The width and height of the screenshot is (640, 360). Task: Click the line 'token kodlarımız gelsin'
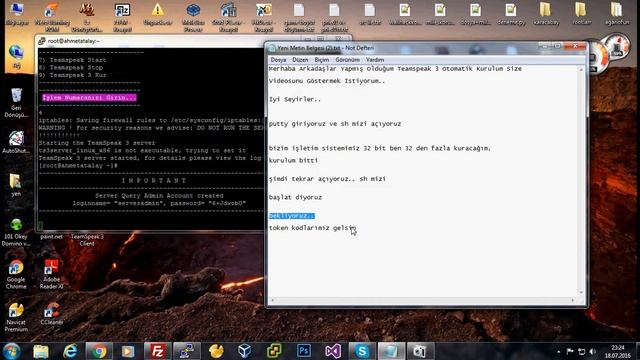point(312,228)
